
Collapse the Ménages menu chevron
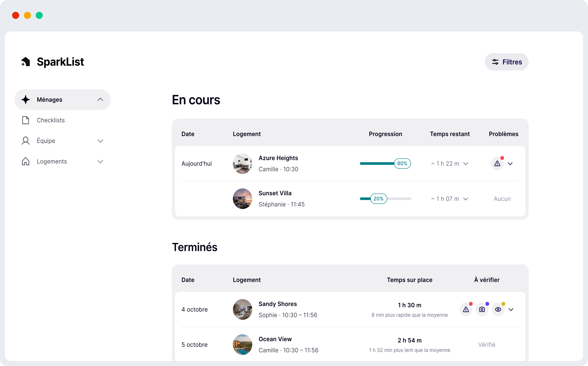[100, 99]
